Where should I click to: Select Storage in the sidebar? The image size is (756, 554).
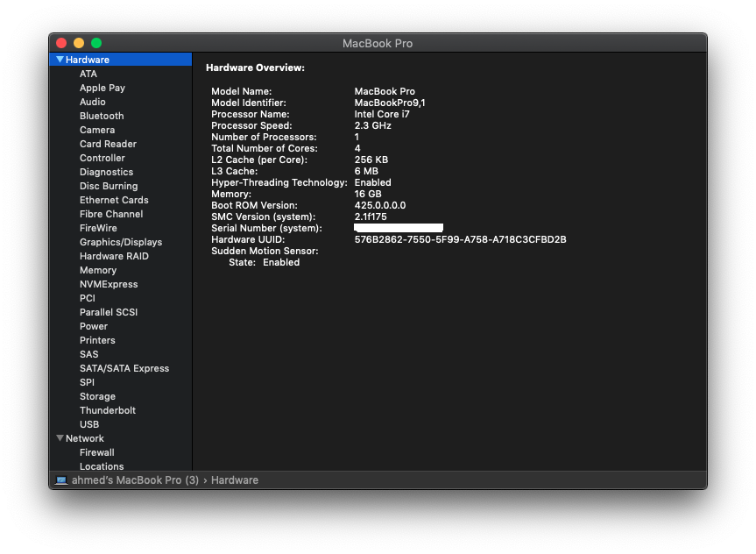tap(96, 396)
